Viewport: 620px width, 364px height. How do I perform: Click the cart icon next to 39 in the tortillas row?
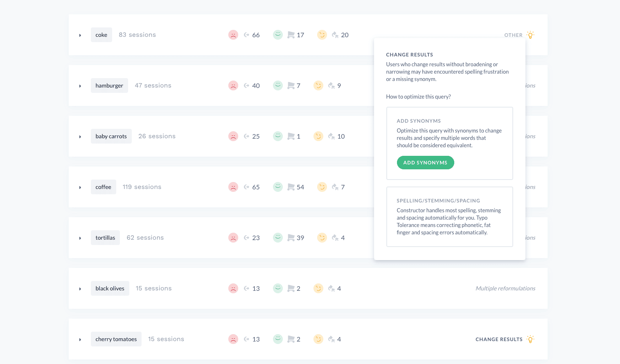[291, 238]
